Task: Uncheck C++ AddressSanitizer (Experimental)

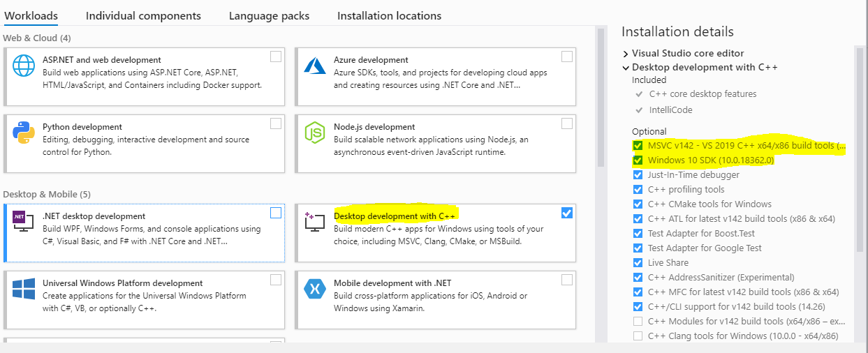Action: click(638, 278)
